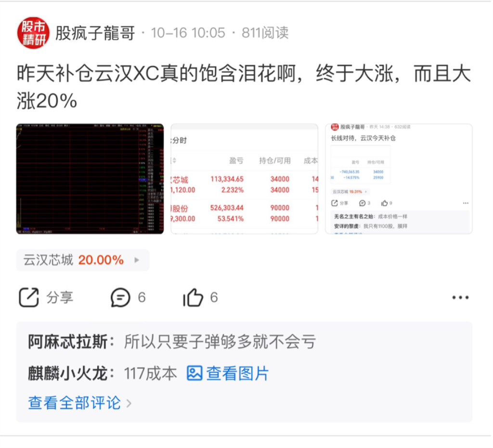The image size is (493, 448).
Task: Click the 分享 label
Action: click(x=60, y=297)
